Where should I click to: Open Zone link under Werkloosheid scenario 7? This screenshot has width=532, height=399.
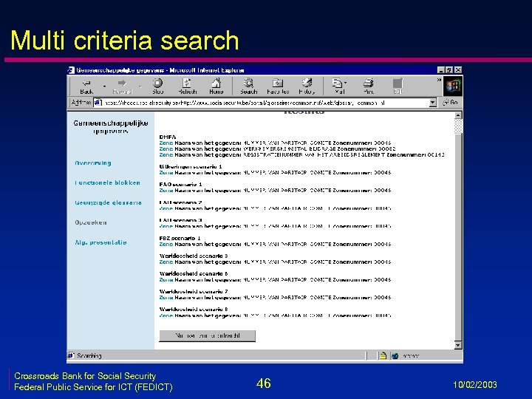[x=166, y=298]
